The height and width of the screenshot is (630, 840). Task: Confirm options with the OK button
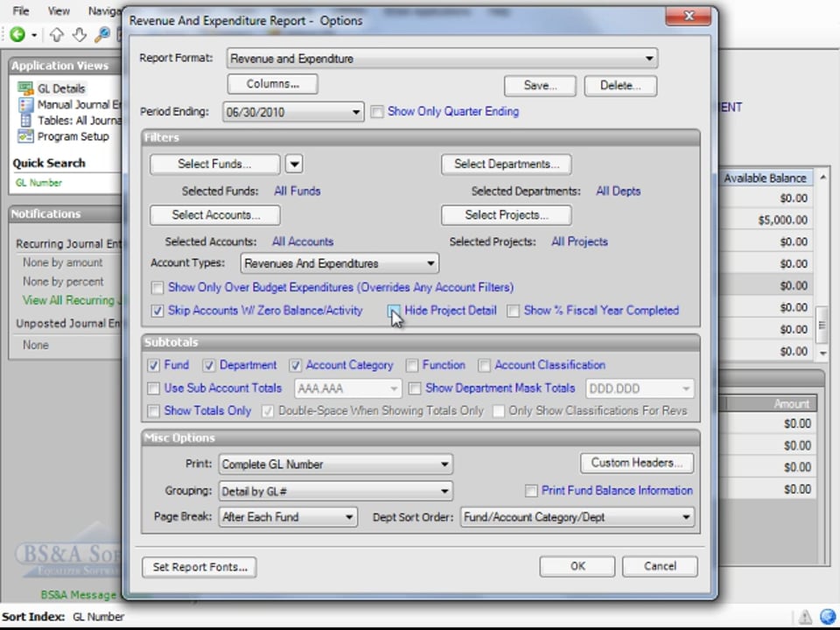(x=577, y=566)
